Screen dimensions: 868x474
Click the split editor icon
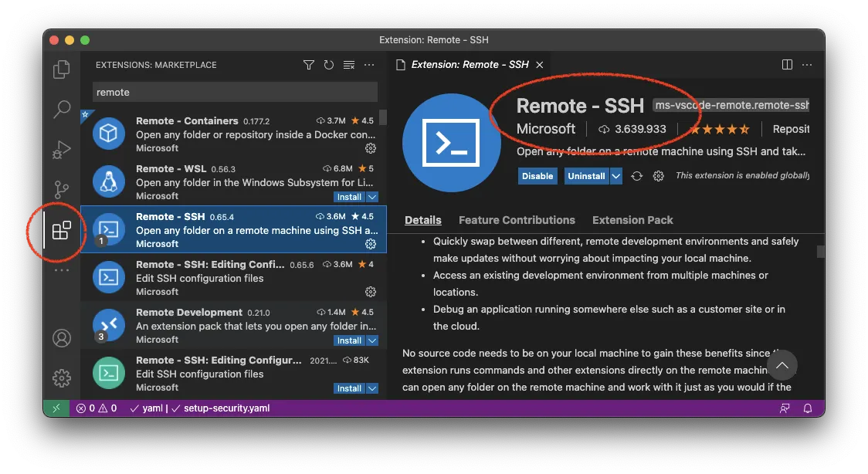tap(785, 64)
